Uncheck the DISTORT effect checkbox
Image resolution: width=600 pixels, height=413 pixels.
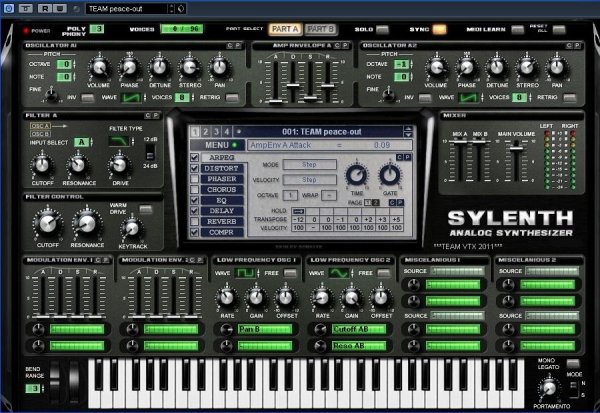pyautogui.click(x=194, y=168)
